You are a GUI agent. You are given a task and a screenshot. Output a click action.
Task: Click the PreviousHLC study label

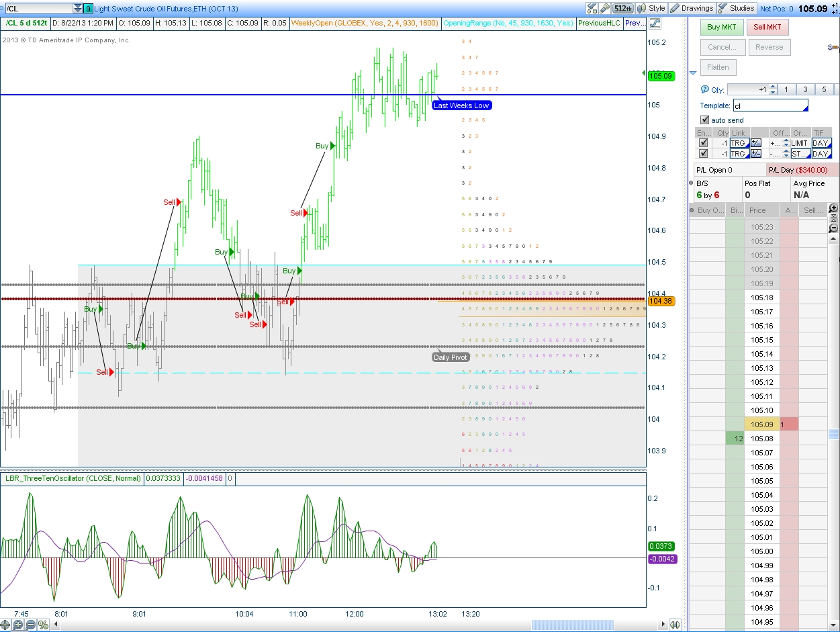[599, 23]
